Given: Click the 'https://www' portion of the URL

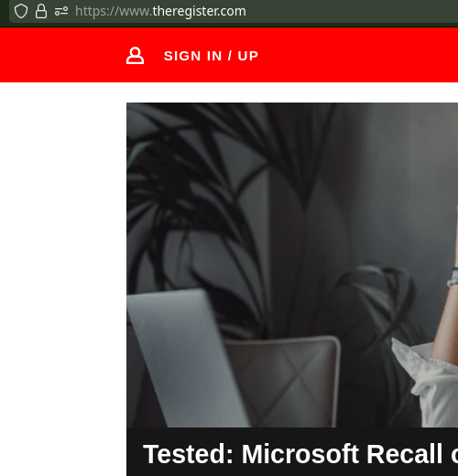Looking at the screenshot, I should click(113, 11).
